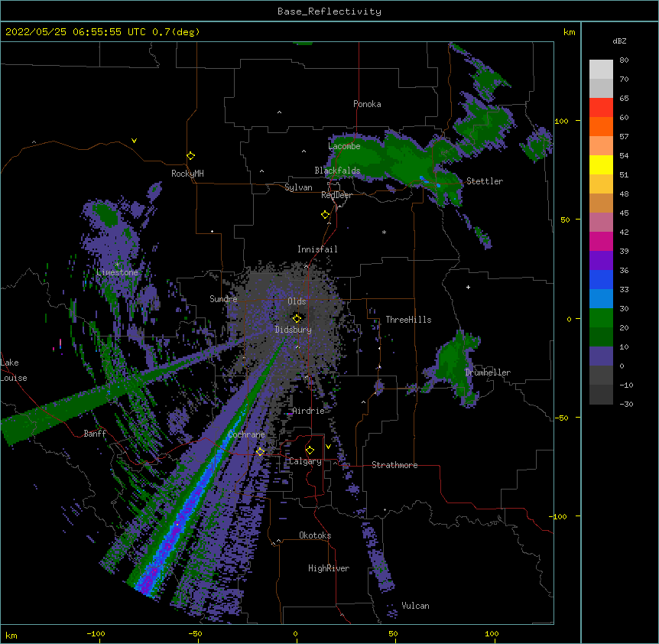Image resolution: width=659 pixels, height=644 pixels.
Task: Select the yellow station marker south of RedDeer
Action: tap(326, 215)
